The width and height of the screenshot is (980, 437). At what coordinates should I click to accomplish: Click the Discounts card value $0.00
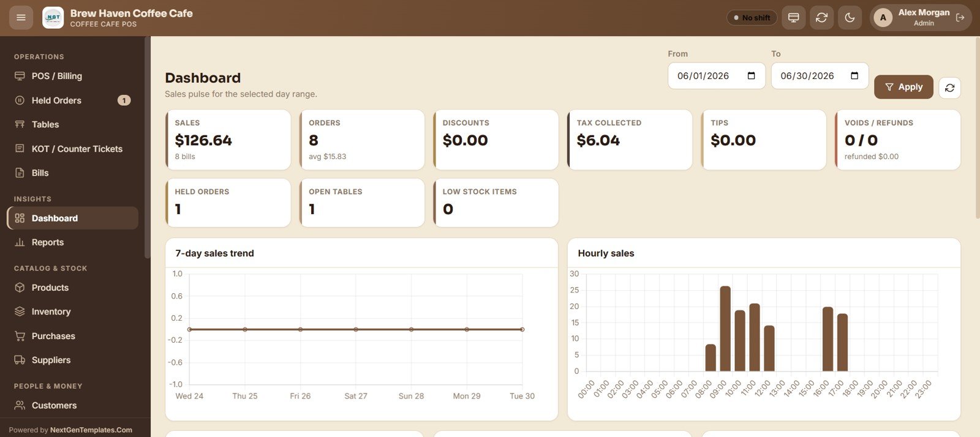tap(466, 140)
